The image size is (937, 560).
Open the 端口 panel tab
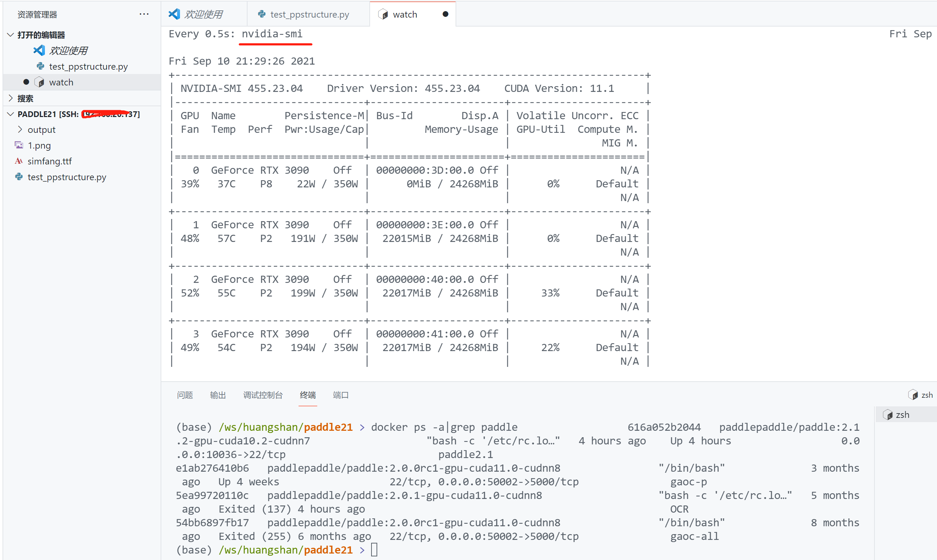341,395
